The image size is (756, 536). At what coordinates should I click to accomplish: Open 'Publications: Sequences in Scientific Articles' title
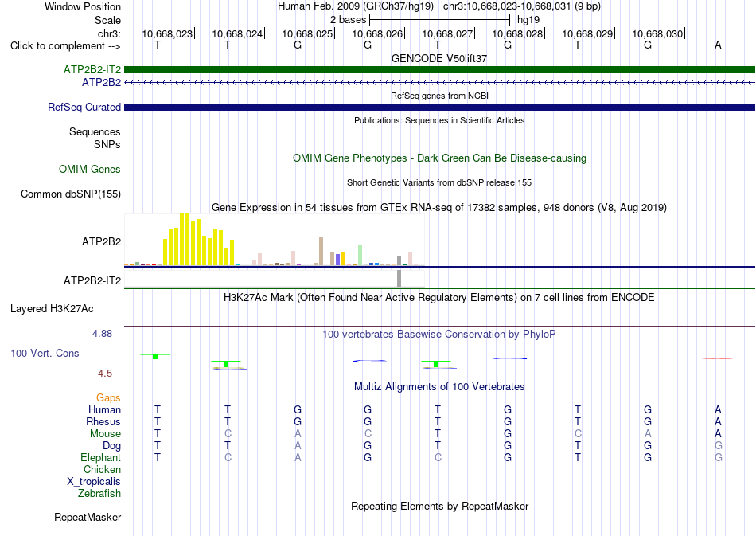[439, 120]
